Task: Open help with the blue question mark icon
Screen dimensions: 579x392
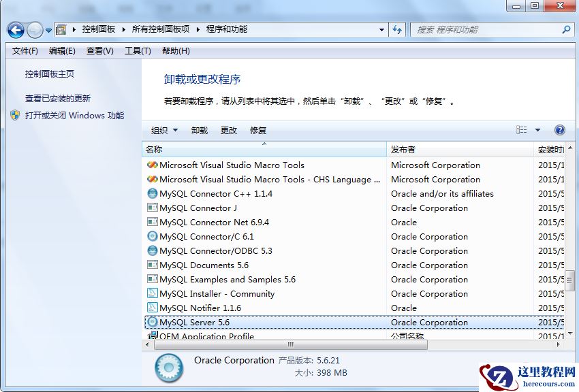Action: pos(560,130)
